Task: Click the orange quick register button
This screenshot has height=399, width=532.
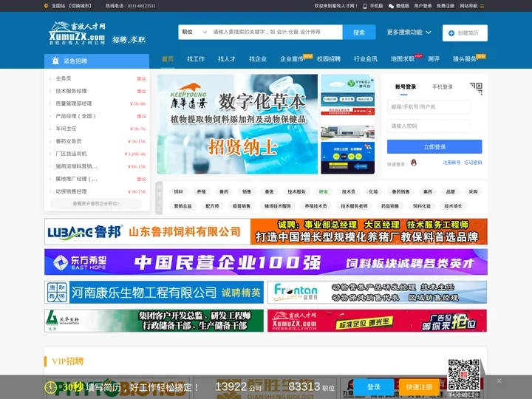Action: [419, 387]
